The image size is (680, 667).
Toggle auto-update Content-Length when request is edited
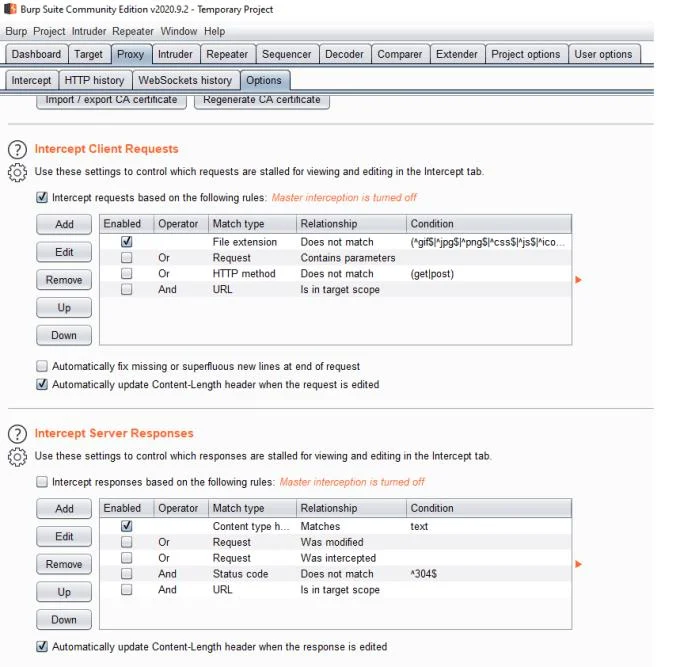tap(42, 384)
